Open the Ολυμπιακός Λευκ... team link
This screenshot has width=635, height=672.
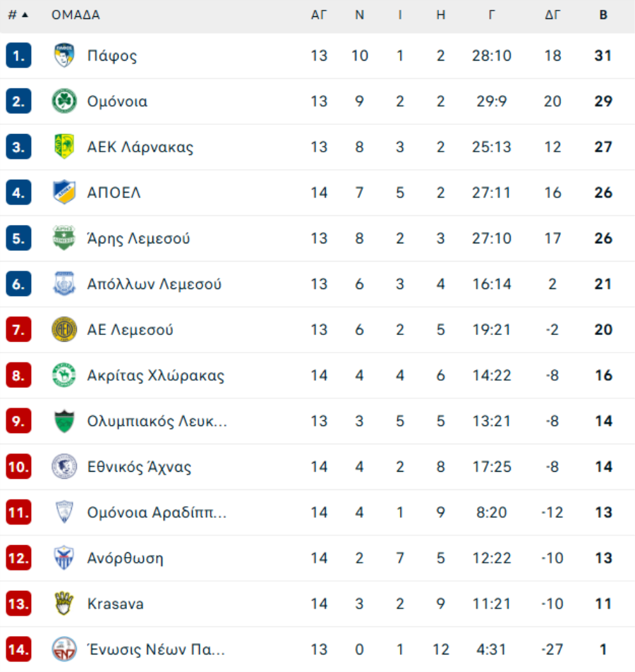pos(157,421)
